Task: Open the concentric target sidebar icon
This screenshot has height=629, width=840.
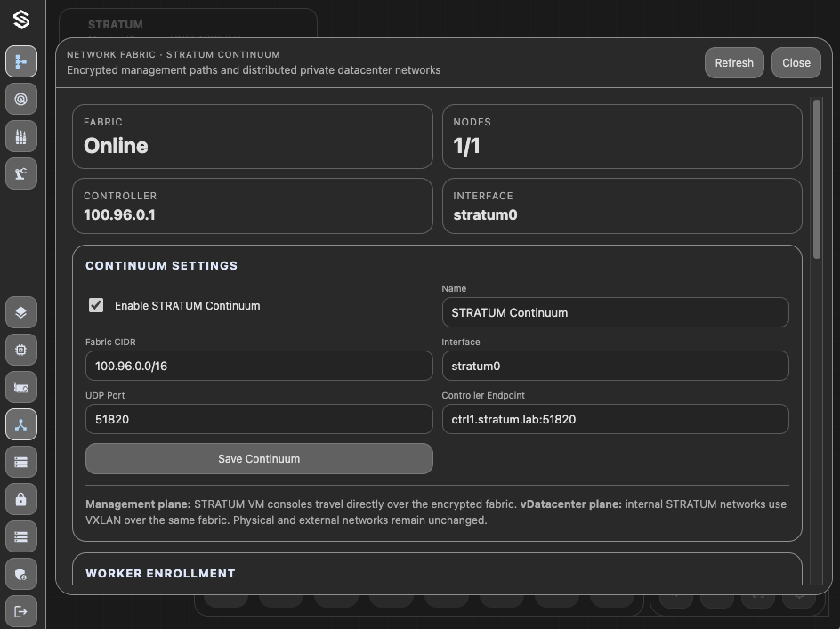Action: 20,99
